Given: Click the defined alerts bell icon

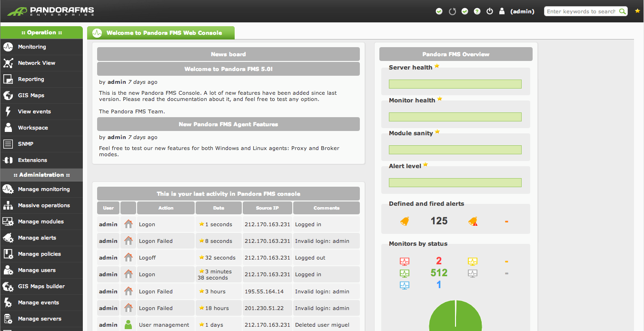Looking at the screenshot, I should pos(405,221).
